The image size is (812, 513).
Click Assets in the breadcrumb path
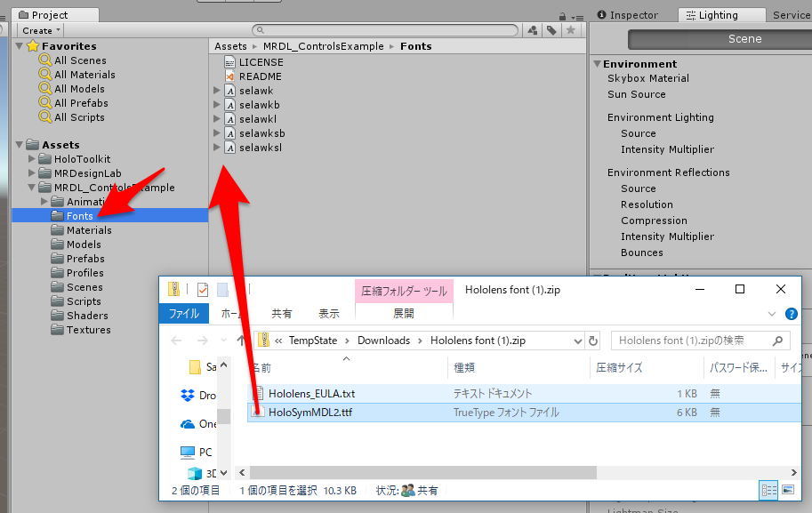pos(230,46)
